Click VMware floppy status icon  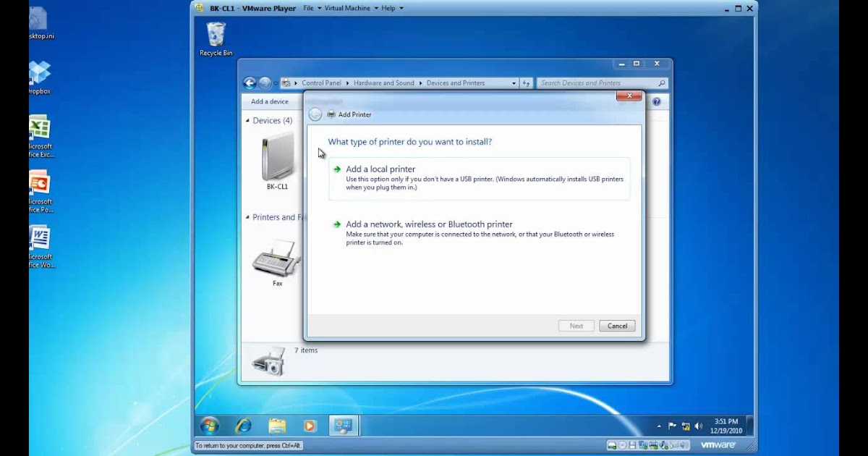tap(633, 445)
